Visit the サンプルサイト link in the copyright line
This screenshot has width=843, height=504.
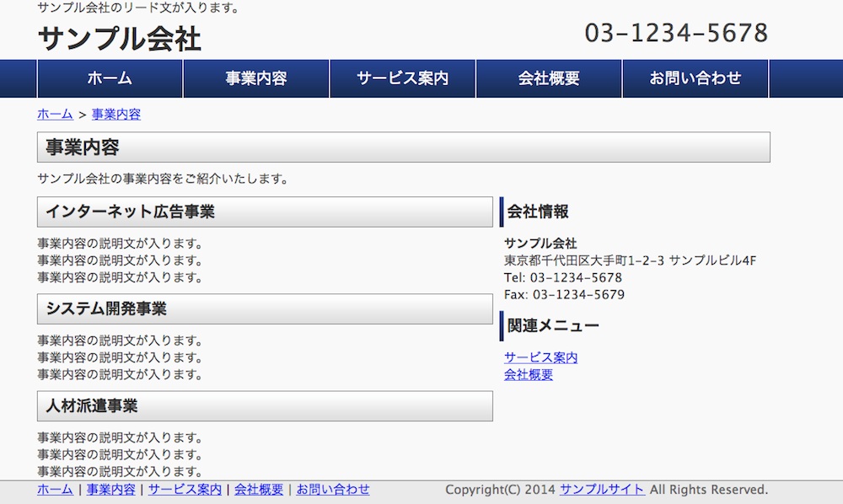point(602,490)
